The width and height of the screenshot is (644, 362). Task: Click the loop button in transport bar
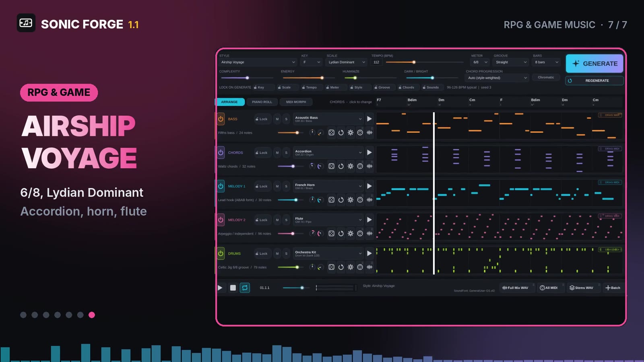pyautogui.click(x=245, y=288)
